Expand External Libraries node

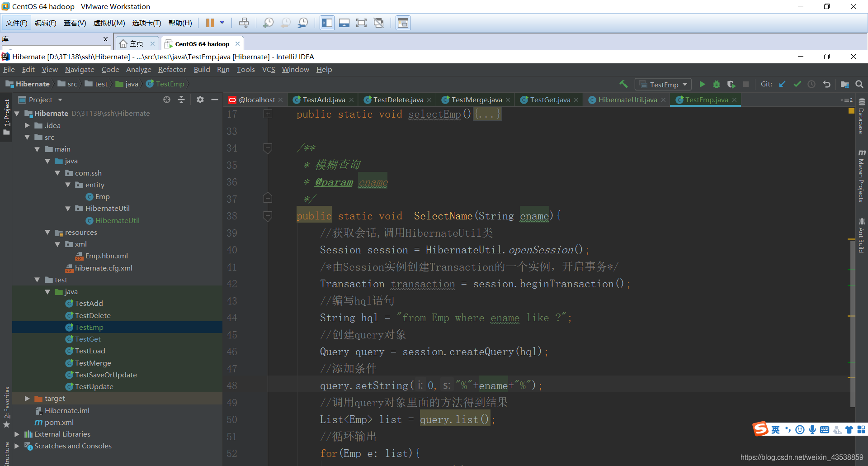click(x=17, y=434)
